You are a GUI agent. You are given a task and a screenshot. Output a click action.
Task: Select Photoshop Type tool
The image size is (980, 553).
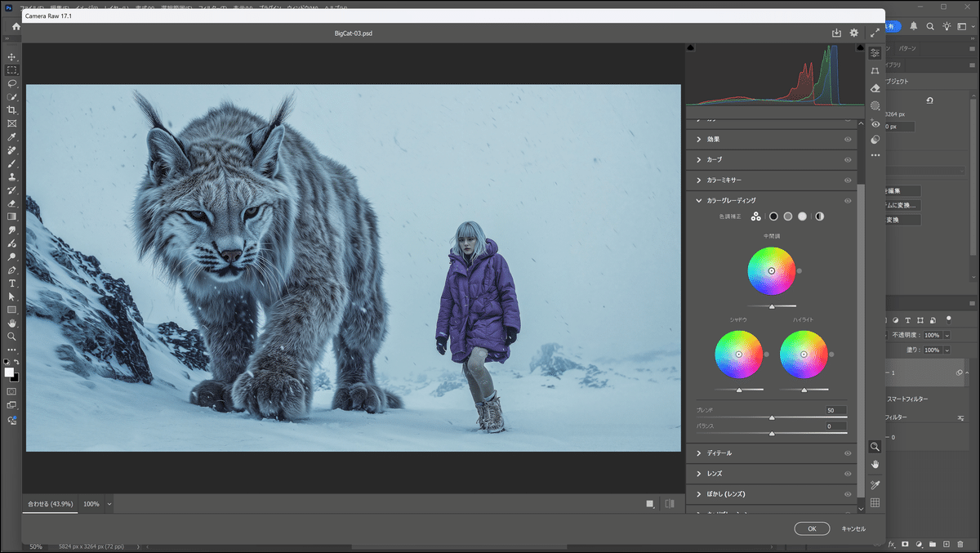pyautogui.click(x=11, y=283)
